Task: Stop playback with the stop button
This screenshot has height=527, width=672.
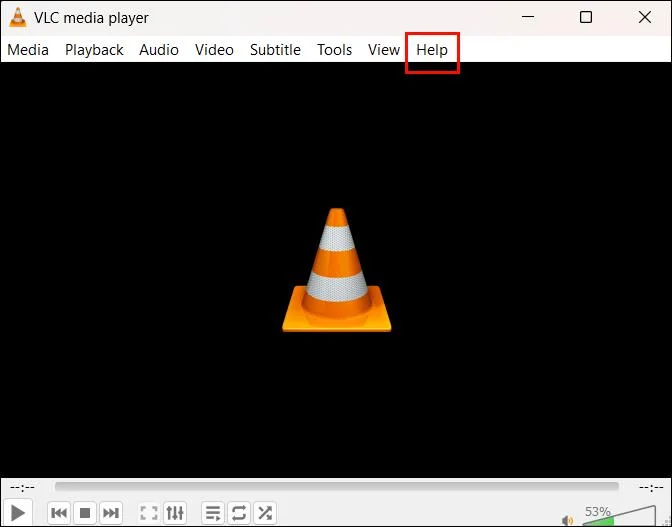Action: [85, 512]
